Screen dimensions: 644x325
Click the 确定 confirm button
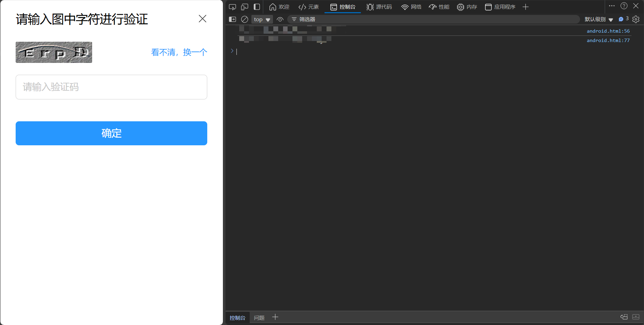(111, 133)
